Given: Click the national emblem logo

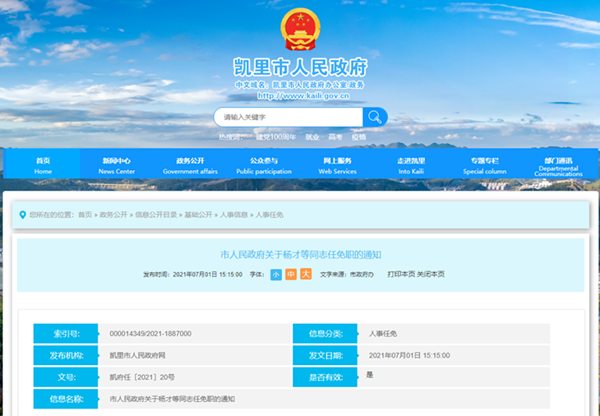Looking at the screenshot, I should click(x=299, y=31).
